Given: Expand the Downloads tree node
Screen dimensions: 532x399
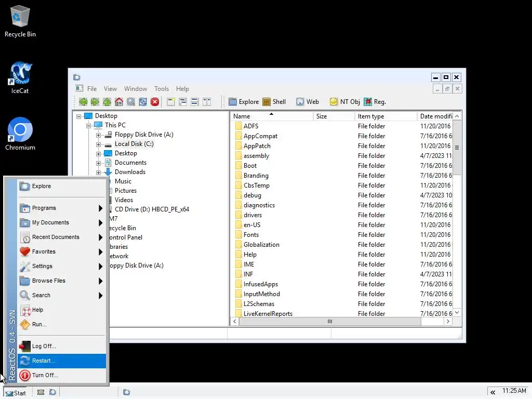Looking at the screenshot, I should (x=98, y=172).
